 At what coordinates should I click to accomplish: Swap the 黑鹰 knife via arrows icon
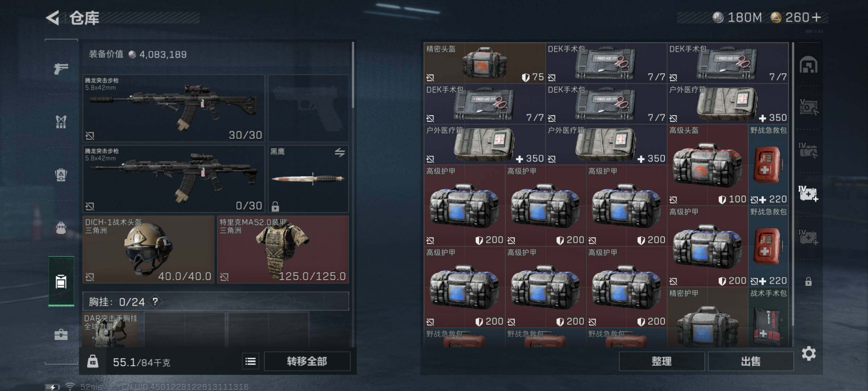point(339,152)
